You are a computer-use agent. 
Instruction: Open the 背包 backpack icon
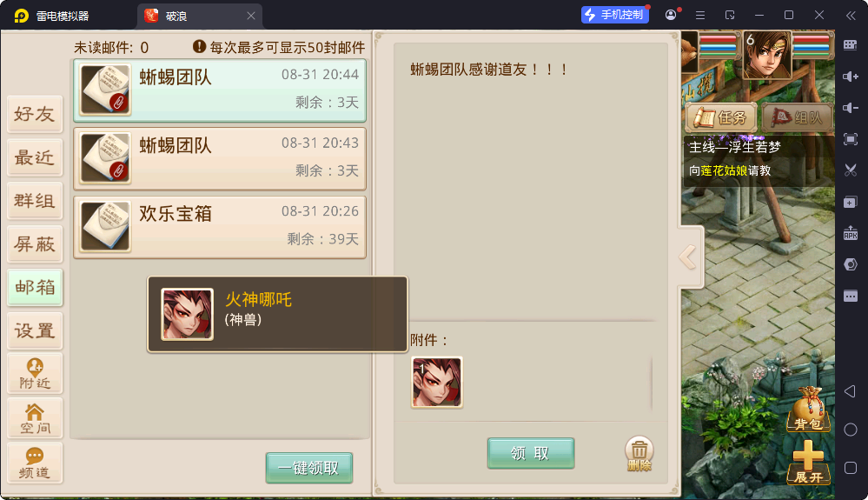[809, 410]
